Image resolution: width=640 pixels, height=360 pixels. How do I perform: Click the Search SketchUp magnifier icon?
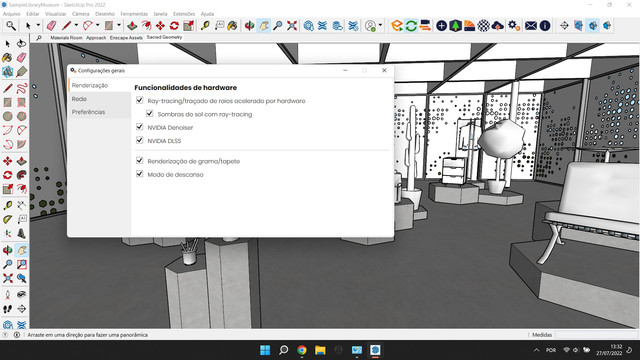coord(11,26)
